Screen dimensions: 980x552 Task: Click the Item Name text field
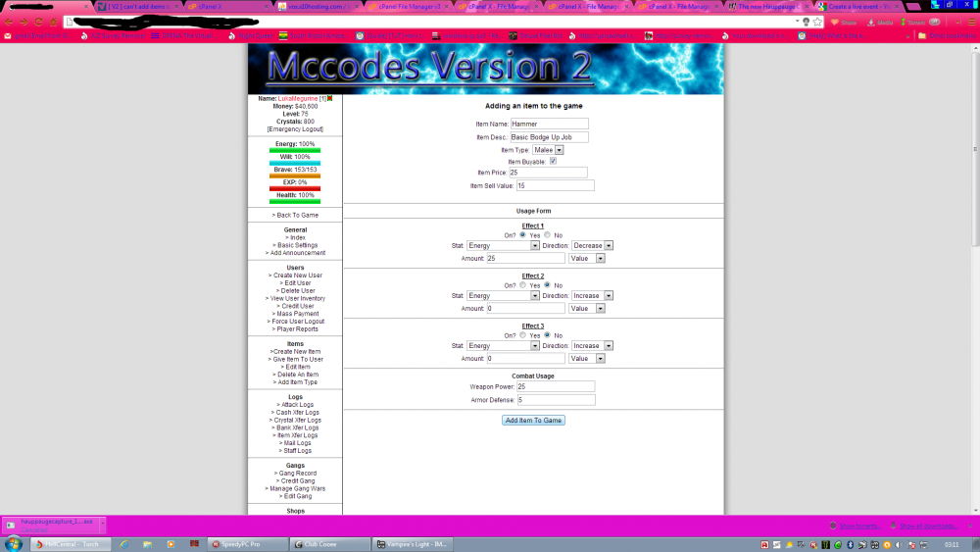tap(549, 125)
